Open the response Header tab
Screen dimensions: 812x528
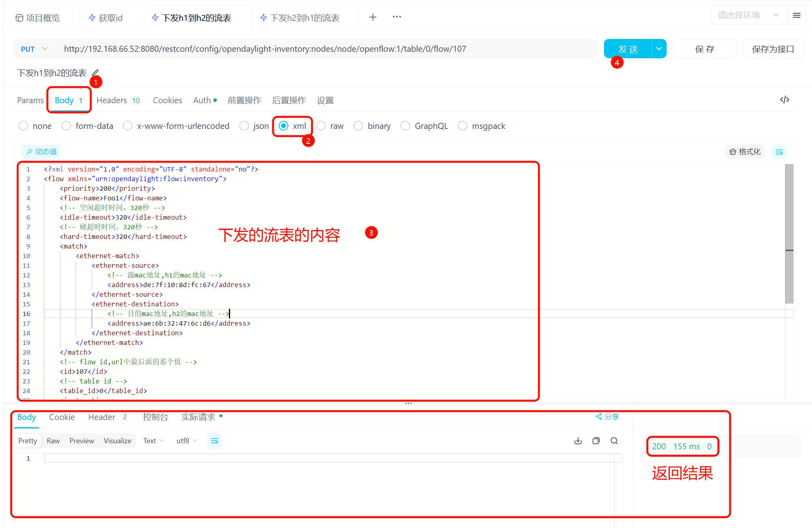pyautogui.click(x=108, y=417)
